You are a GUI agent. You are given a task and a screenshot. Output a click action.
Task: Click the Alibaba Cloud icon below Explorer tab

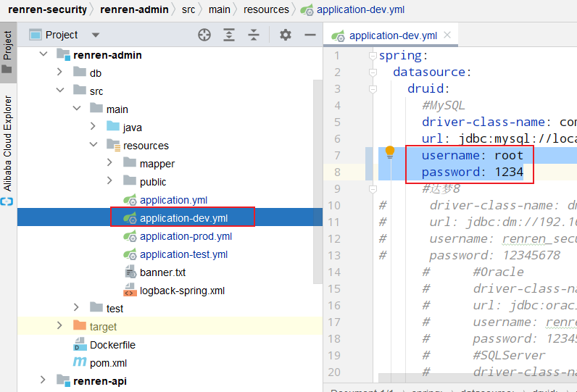pyautogui.click(x=7, y=201)
